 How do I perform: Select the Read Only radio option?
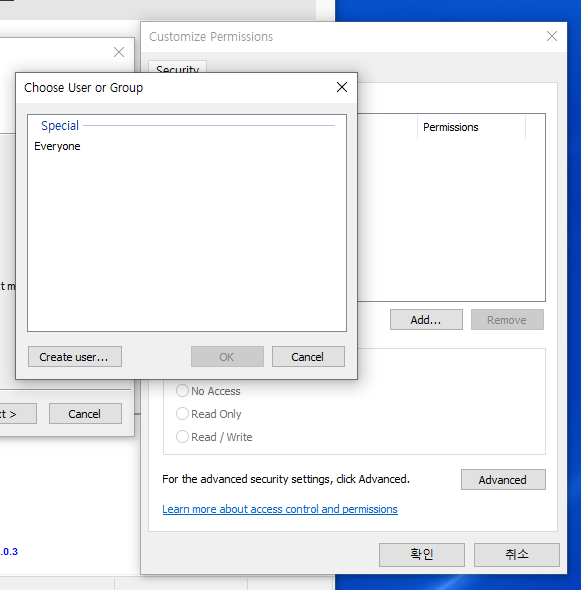tap(208, 414)
